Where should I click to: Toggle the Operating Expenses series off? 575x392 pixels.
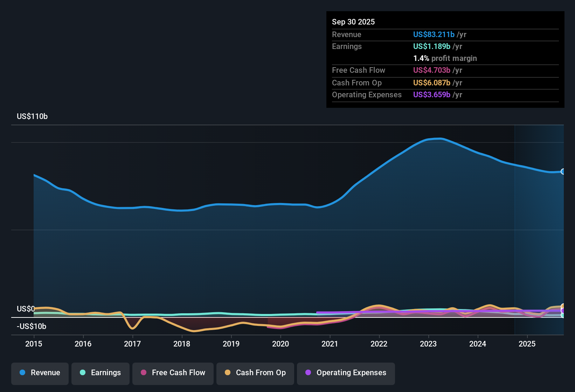point(346,373)
